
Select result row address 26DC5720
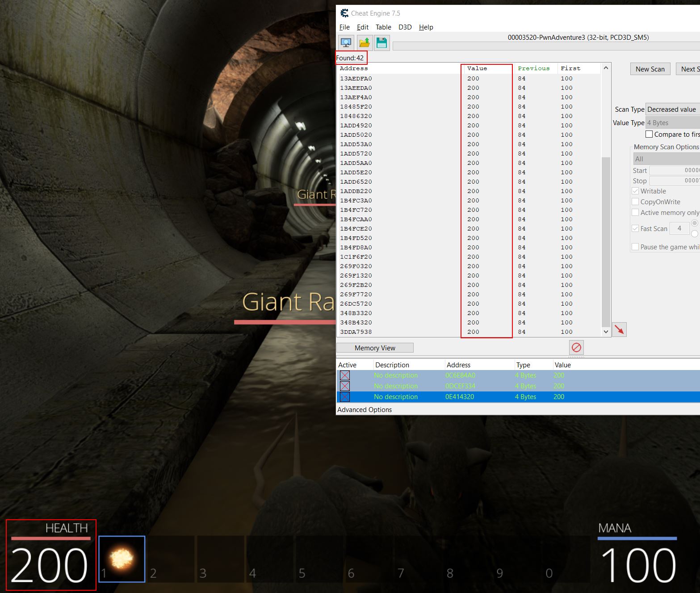(469, 303)
